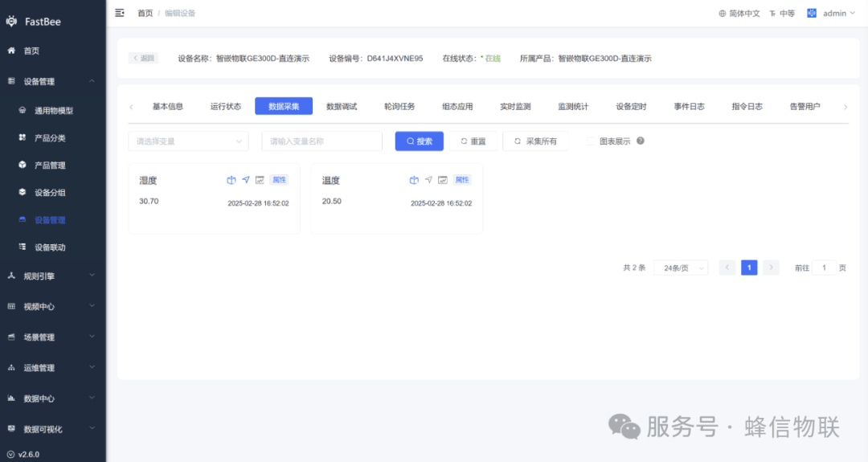Screen dimensions: 868x462
Task: Click the 温度 属性 tag
Action: pyautogui.click(x=461, y=180)
